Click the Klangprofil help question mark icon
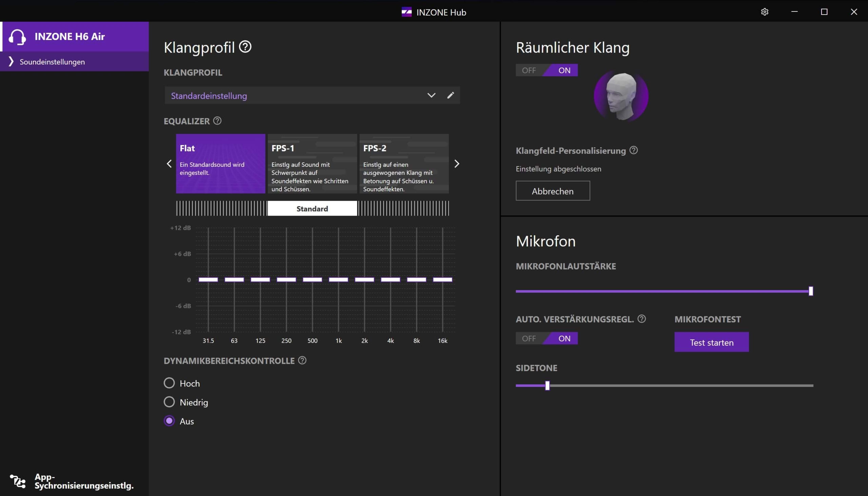The width and height of the screenshot is (868, 496). 245,47
